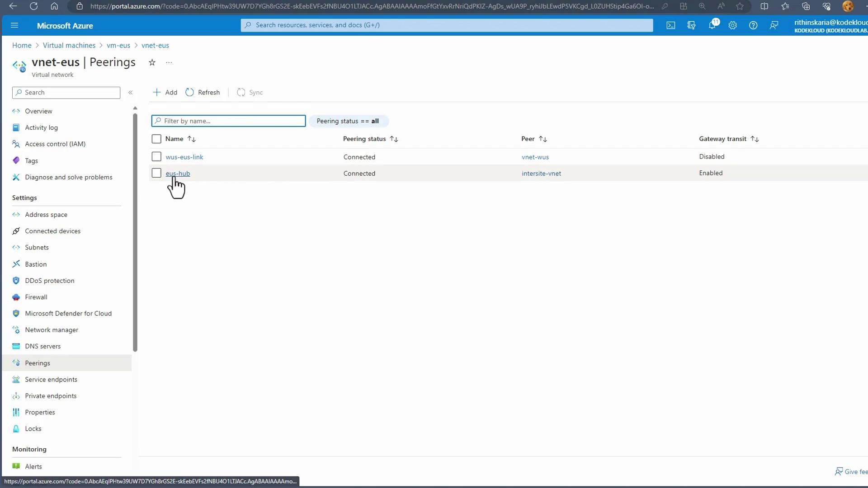This screenshot has height=488, width=868.
Task: Collapse the left navigation menu chevron
Action: 130,93
